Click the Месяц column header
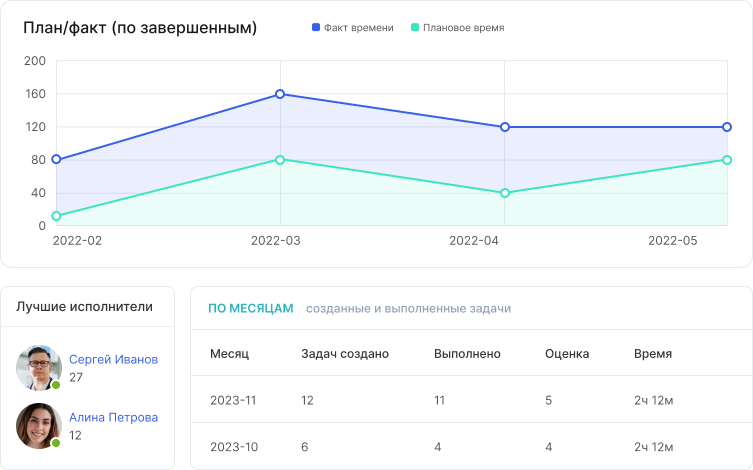The image size is (753, 470). pyautogui.click(x=229, y=354)
